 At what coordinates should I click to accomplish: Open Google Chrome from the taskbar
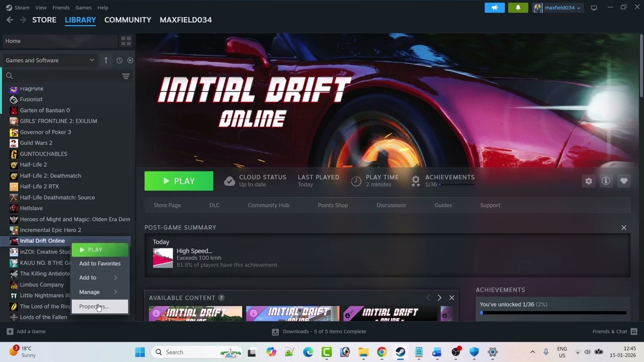[x=382, y=352]
